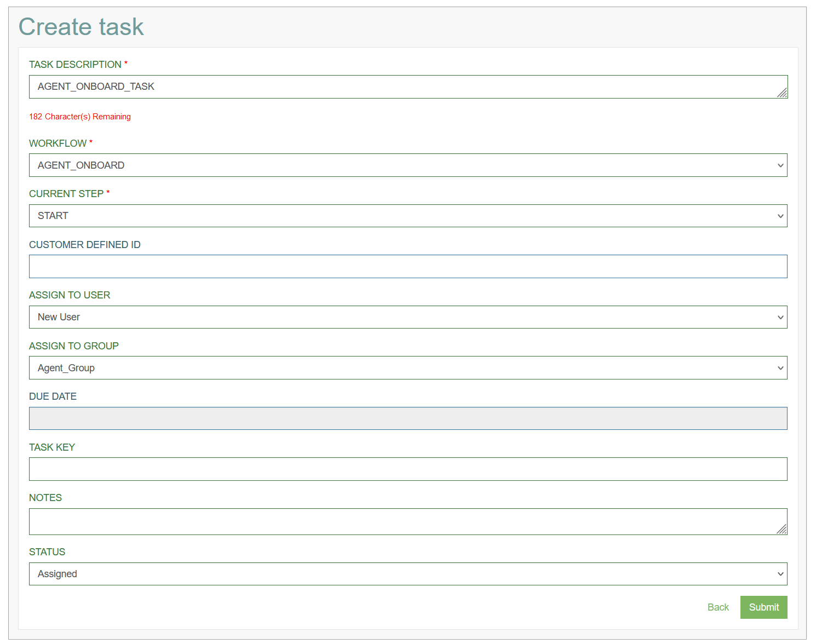Click the Due Date field

(408, 418)
